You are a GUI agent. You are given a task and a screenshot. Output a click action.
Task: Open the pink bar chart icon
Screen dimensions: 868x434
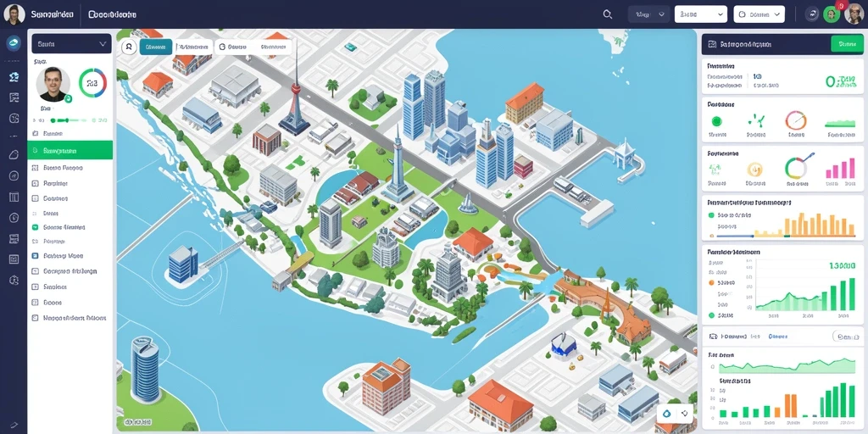840,168
